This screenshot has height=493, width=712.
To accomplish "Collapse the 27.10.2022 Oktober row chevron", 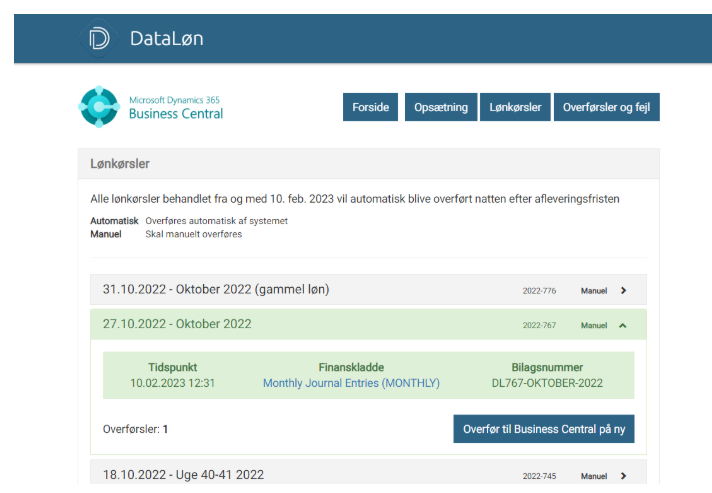I will 623,325.
